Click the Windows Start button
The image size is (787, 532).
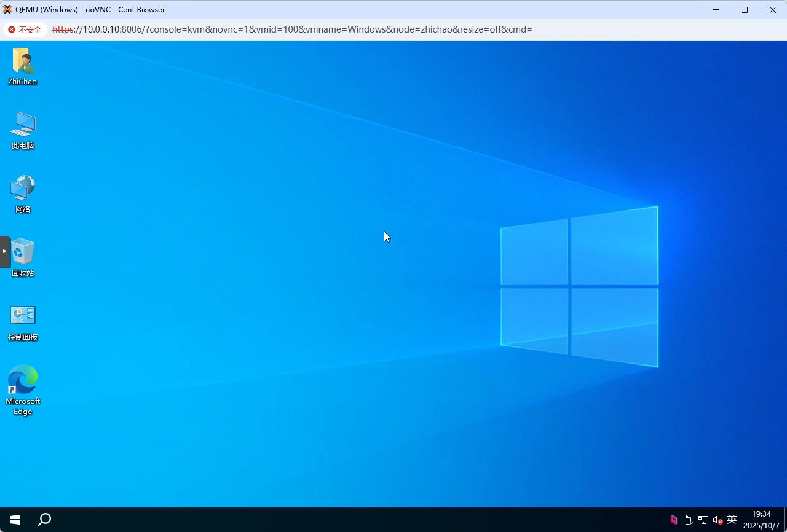click(14, 519)
